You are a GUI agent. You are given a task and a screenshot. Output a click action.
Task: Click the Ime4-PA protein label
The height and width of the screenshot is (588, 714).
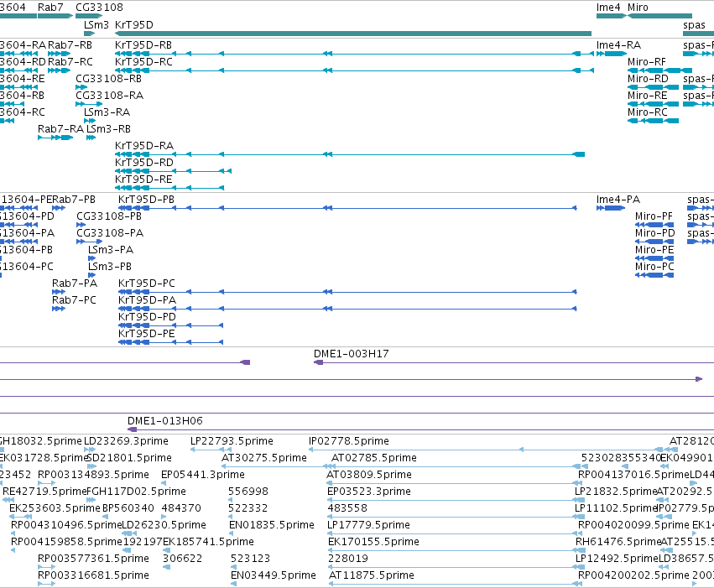[618, 200]
